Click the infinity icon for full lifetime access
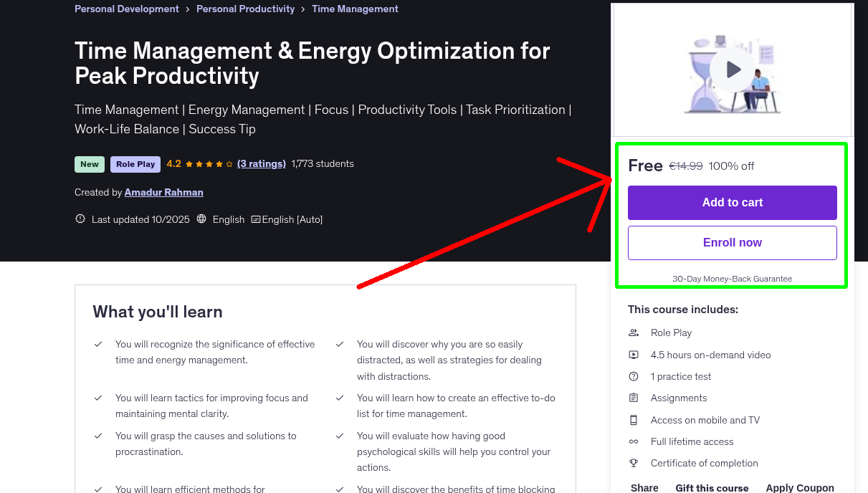Image resolution: width=868 pixels, height=493 pixels. pyautogui.click(x=633, y=441)
